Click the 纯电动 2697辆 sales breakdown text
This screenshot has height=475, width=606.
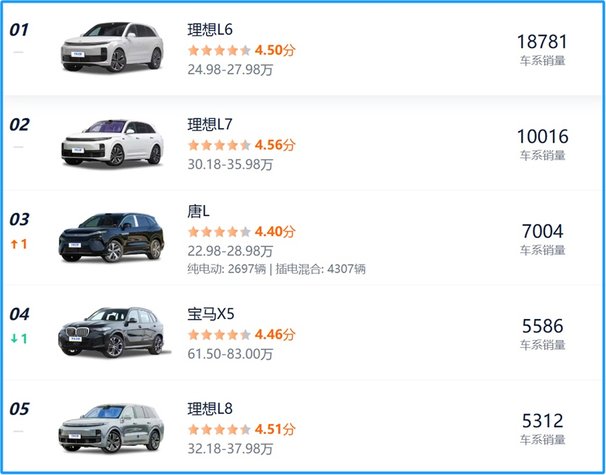coord(227,269)
